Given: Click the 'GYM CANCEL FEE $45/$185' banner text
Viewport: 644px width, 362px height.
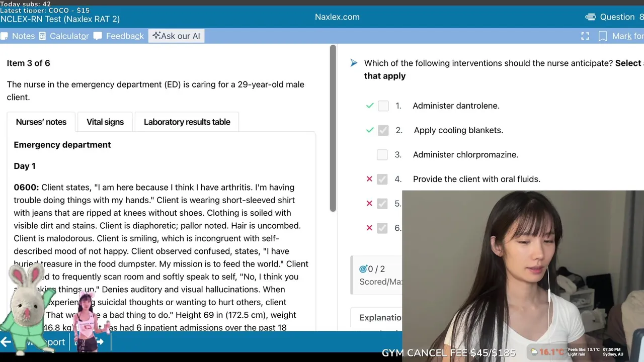Looking at the screenshot, I should [x=449, y=353].
